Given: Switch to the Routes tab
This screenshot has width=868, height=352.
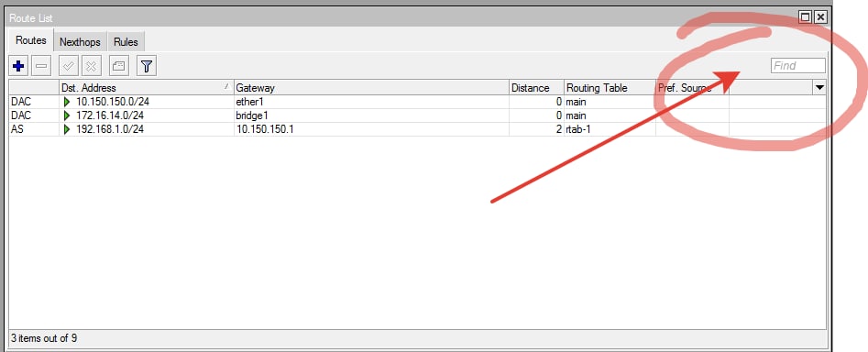Looking at the screenshot, I should (x=31, y=41).
